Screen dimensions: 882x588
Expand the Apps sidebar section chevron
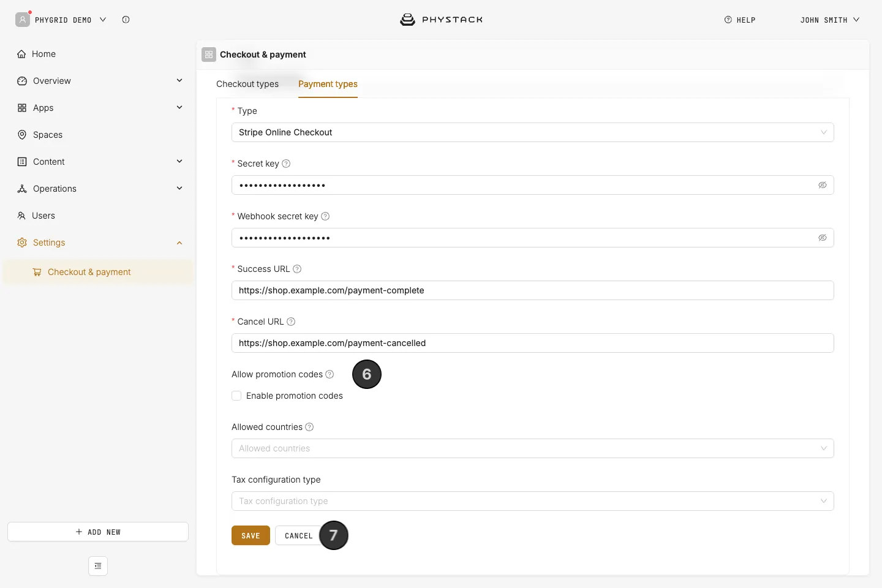pos(179,108)
